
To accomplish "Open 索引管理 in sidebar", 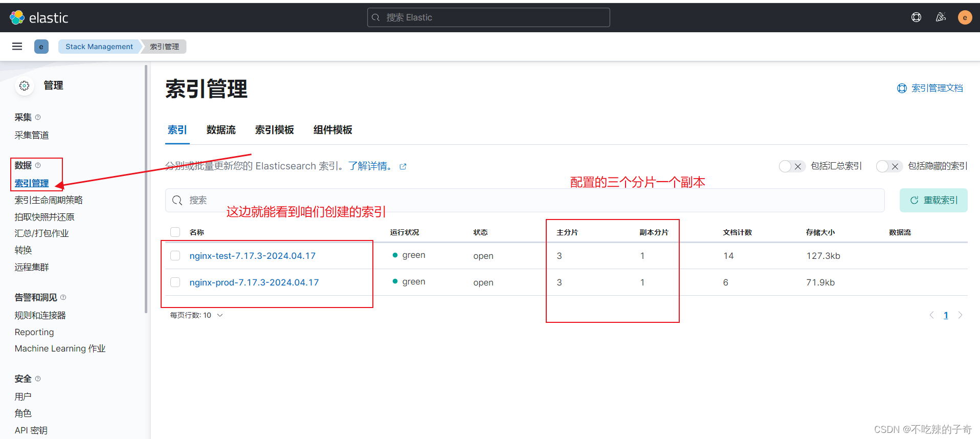I will coord(32,183).
